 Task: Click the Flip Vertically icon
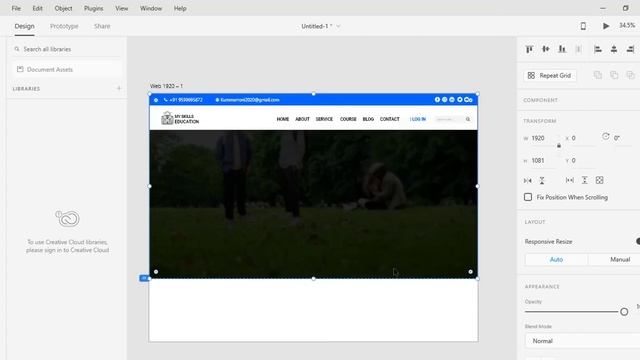(542, 180)
